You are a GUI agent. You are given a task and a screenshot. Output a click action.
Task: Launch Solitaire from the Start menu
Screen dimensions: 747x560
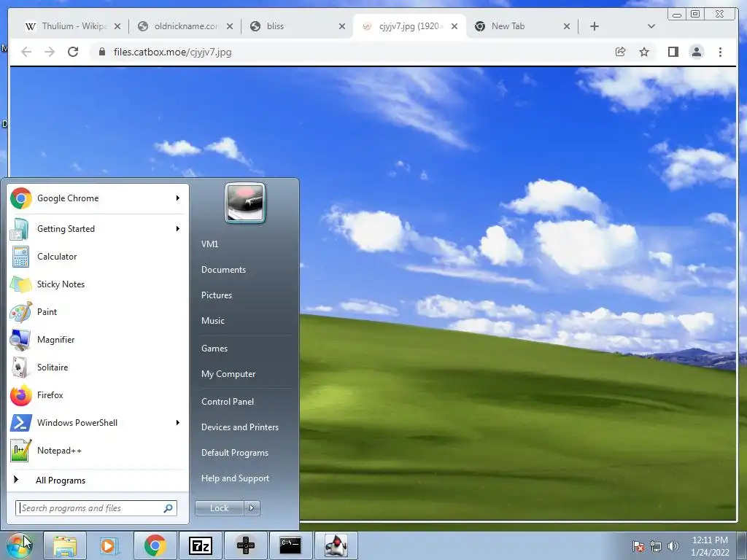[x=98, y=367]
